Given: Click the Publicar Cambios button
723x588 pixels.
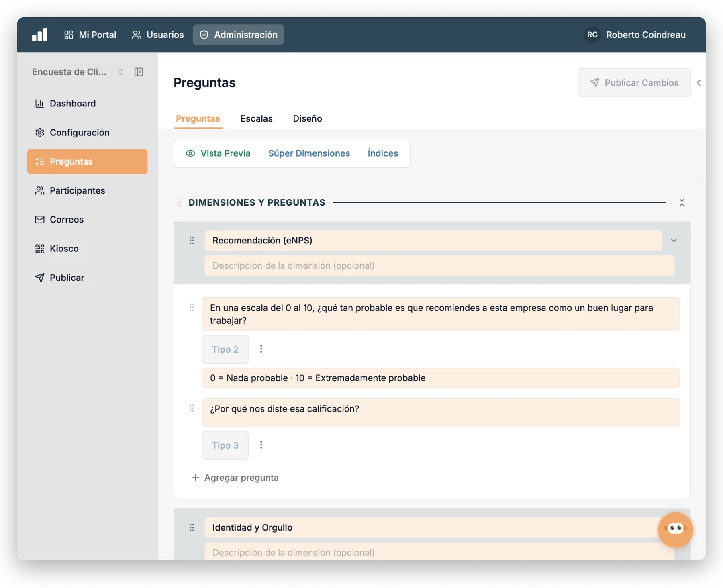Looking at the screenshot, I should (x=634, y=83).
